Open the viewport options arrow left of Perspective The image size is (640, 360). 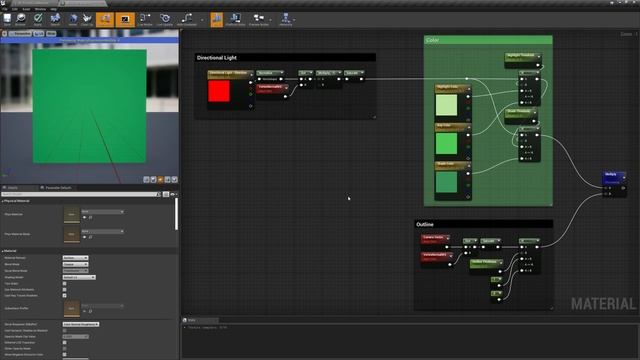point(5,33)
